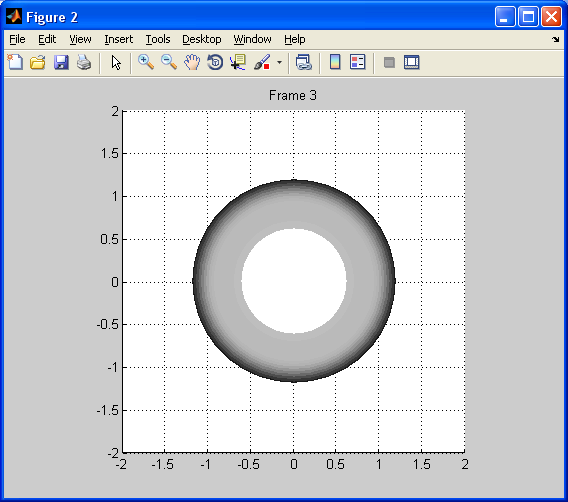Click the New Figure icon
The image size is (568, 502).
point(15,62)
